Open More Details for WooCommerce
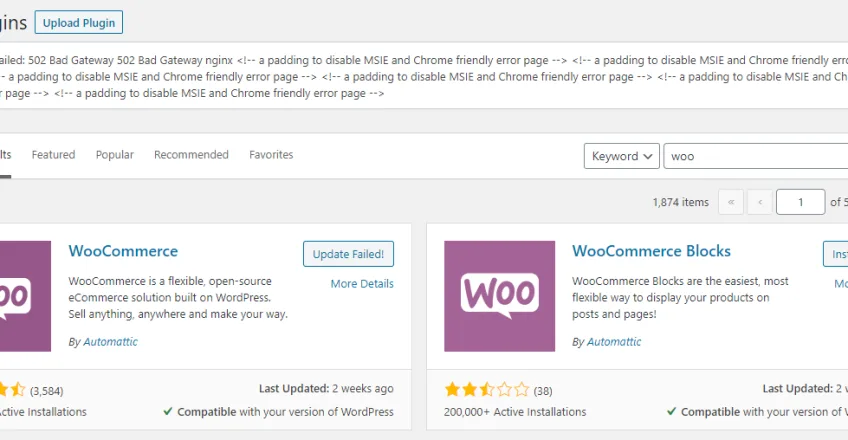 [362, 284]
